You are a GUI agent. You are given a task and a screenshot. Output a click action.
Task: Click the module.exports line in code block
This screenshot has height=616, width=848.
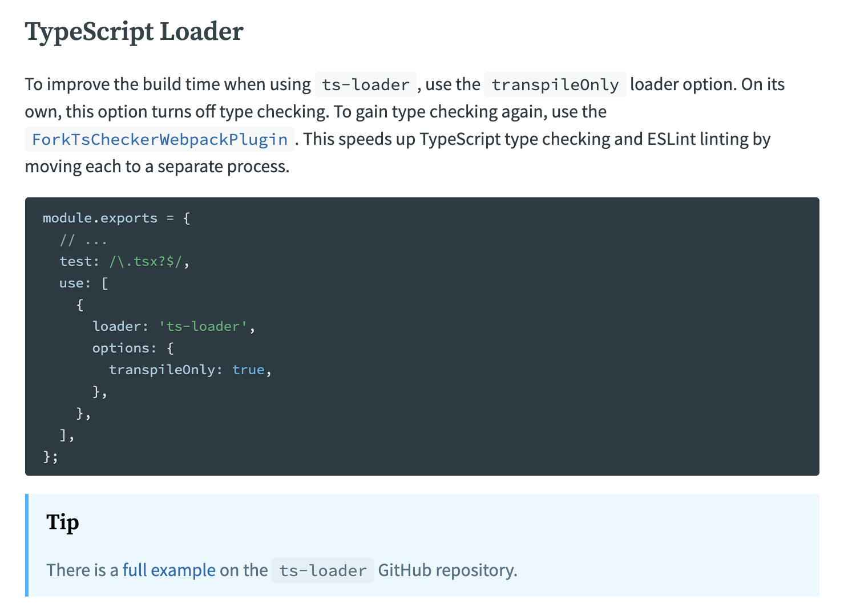pyautogui.click(x=116, y=218)
